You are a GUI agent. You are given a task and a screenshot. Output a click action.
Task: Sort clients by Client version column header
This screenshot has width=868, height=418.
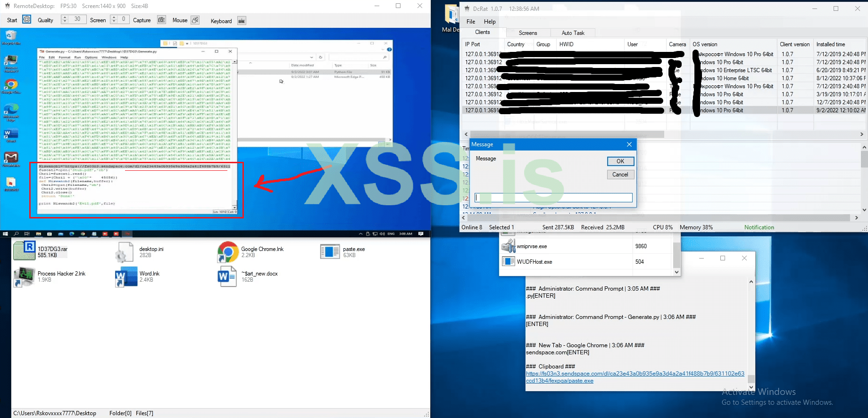pos(795,44)
